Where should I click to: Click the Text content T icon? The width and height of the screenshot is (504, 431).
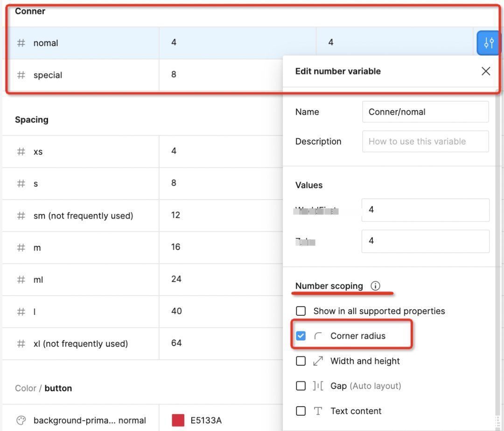tap(318, 411)
